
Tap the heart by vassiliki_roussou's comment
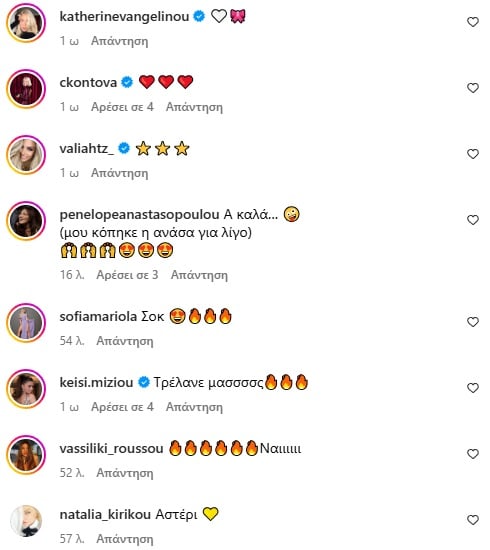(x=472, y=454)
